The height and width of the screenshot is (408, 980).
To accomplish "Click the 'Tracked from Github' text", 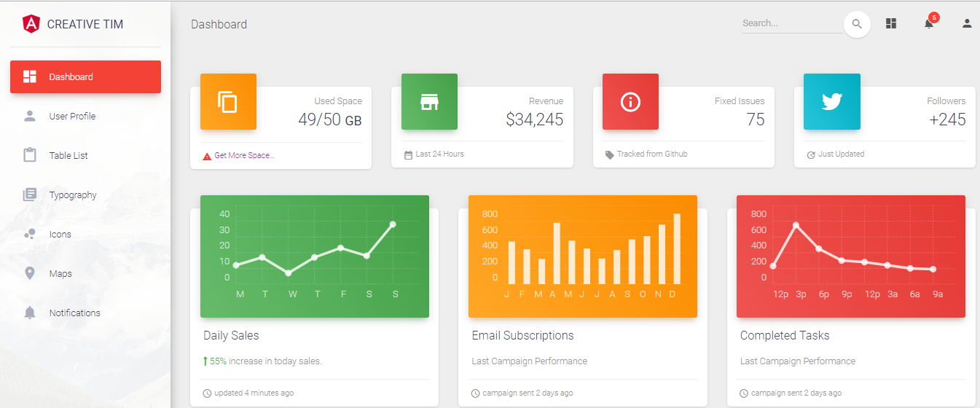I will pyautogui.click(x=652, y=154).
